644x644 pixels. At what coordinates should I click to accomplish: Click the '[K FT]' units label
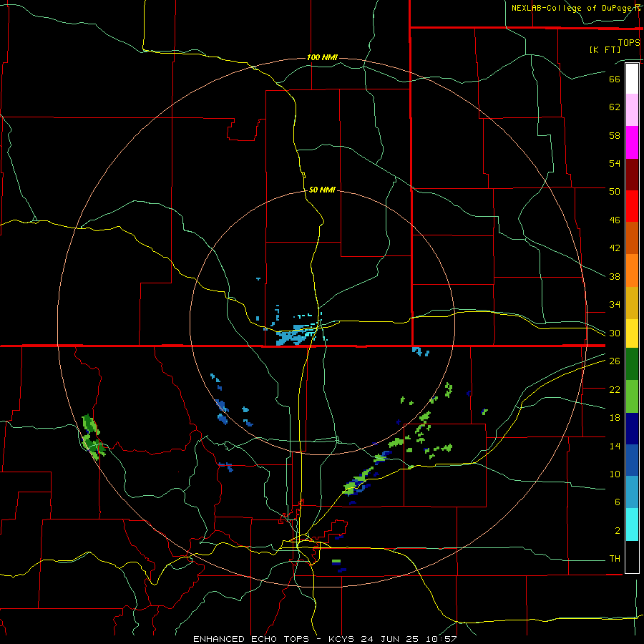[x=605, y=49]
